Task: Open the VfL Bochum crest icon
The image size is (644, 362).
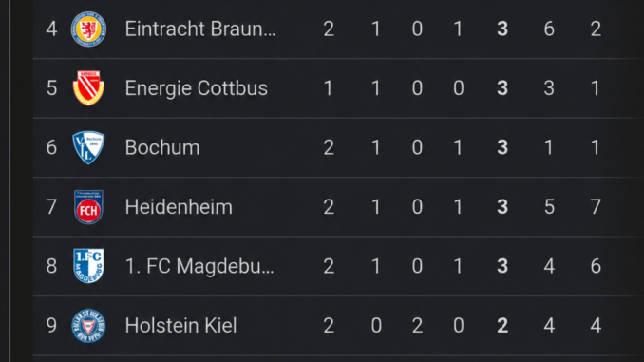Action: tap(88, 147)
